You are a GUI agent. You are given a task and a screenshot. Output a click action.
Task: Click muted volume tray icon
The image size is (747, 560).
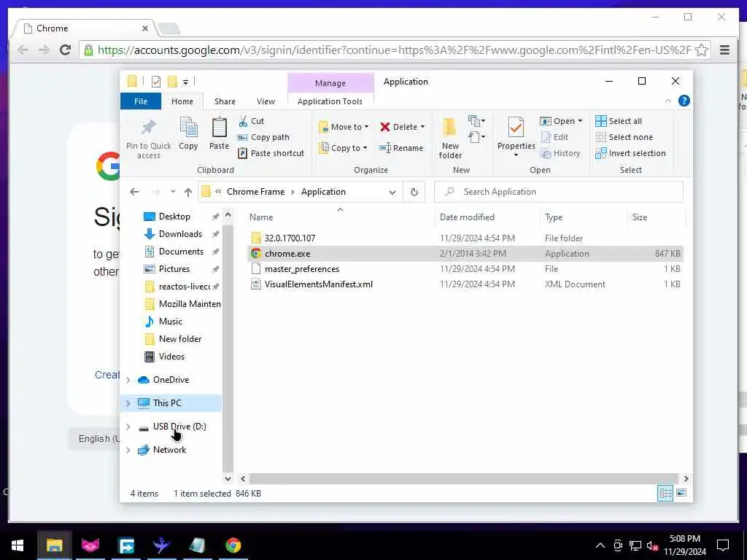652,545
